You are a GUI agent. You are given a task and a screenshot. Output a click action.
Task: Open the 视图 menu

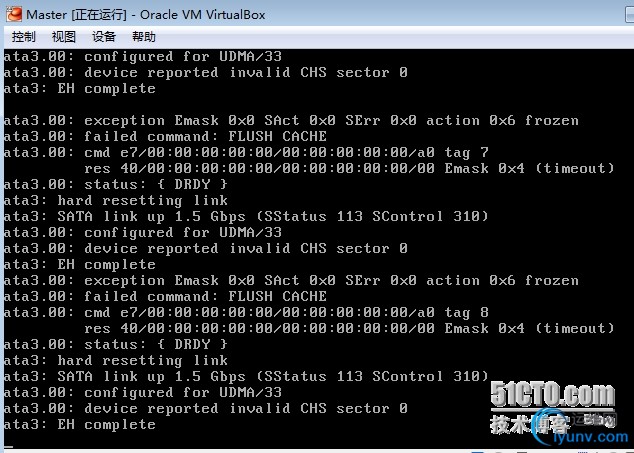point(64,37)
